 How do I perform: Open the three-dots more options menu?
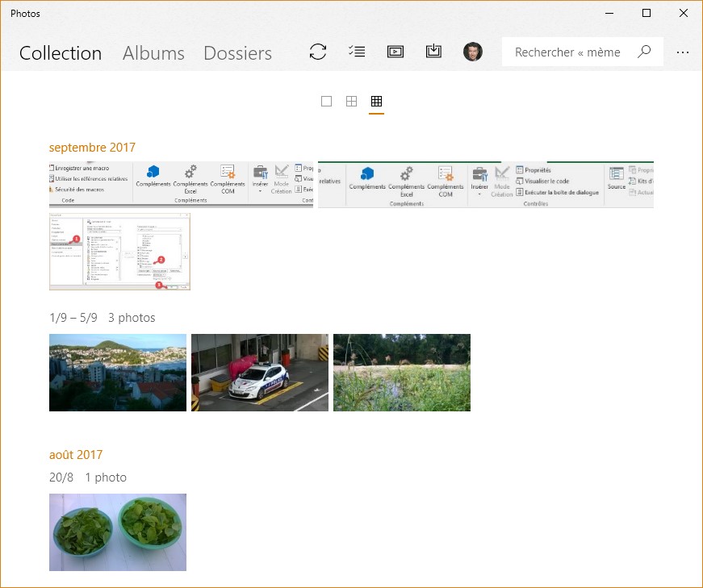coord(683,52)
